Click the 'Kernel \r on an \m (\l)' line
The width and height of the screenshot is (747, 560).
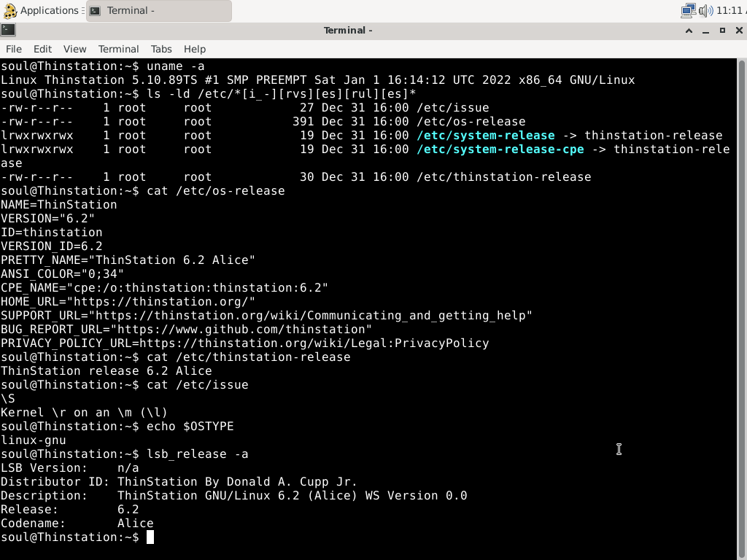[85, 413]
